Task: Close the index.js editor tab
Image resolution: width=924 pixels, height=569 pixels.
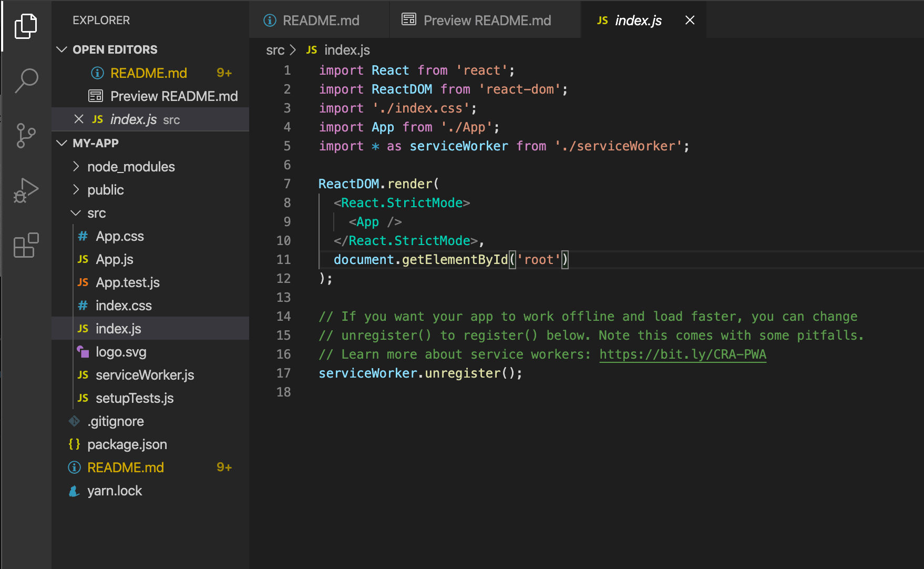Action: pos(689,20)
